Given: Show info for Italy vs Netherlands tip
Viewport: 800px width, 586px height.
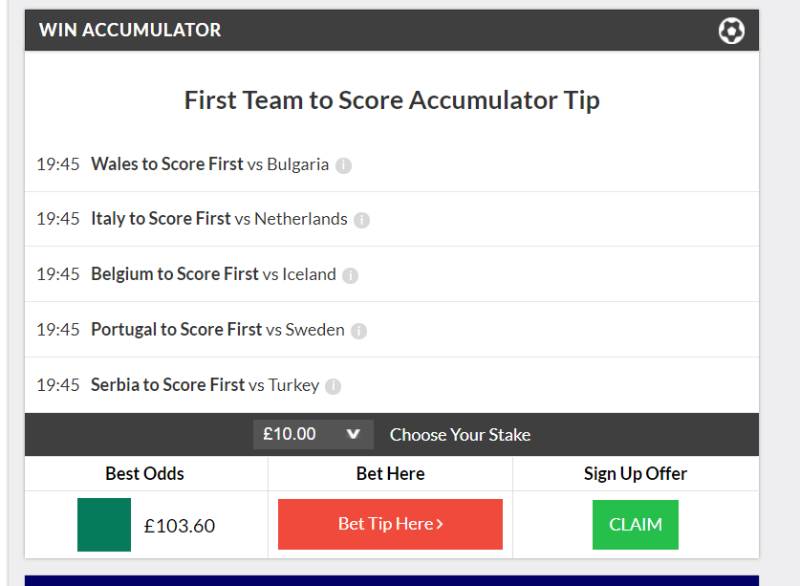Looking at the screenshot, I should click(361, 220).
